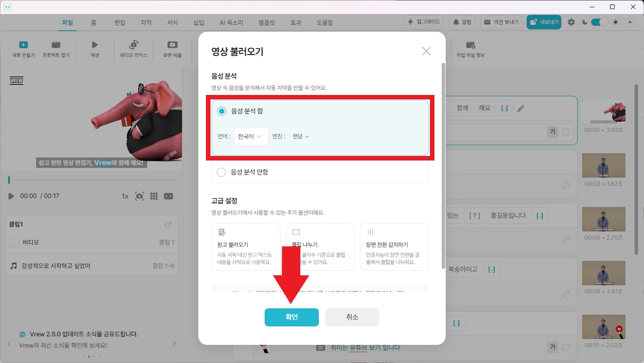Click the 가 icon in the 00:10 clip
The width and height of the screenshot is (644, 363).
click(552, 347)
